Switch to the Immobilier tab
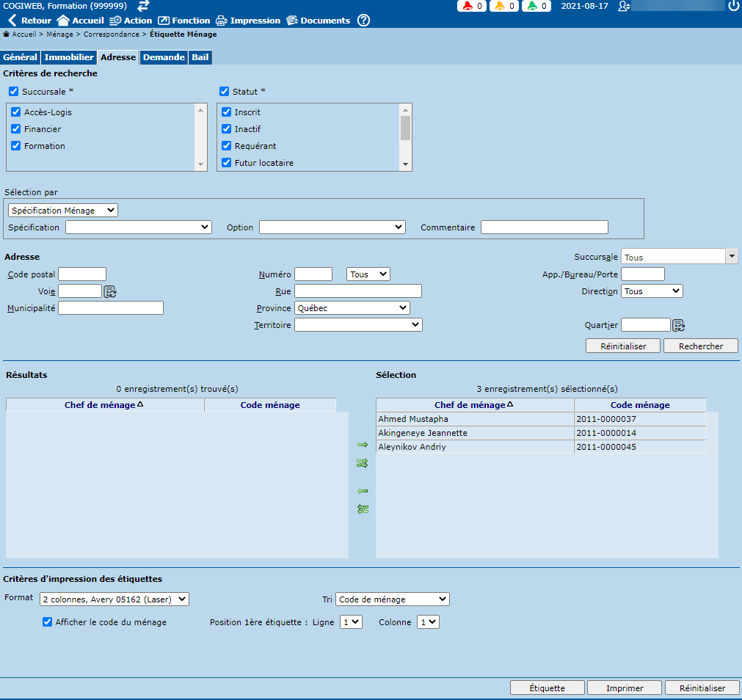The image size is (742, 700). click(69, 57)
